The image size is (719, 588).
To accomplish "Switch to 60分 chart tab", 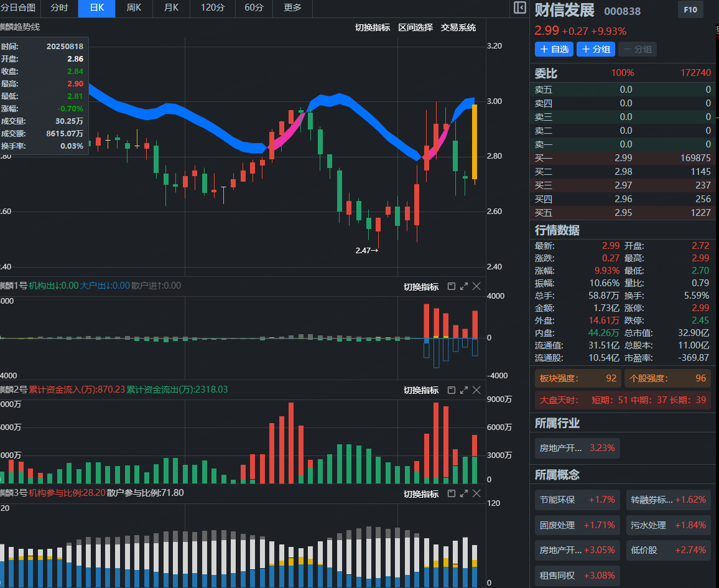I will pyautogui.click(x=254, y=8).
